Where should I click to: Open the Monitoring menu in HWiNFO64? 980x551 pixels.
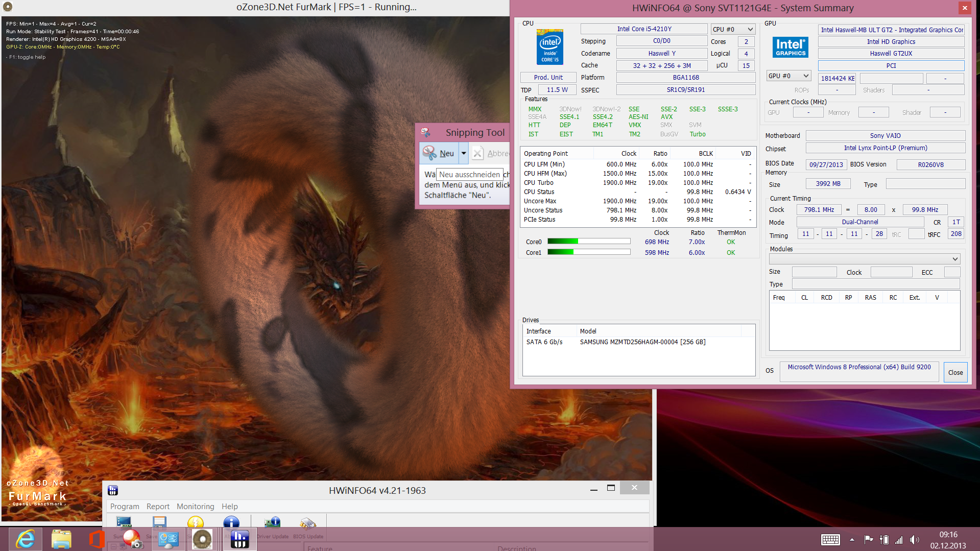click(x=195, y=507)
